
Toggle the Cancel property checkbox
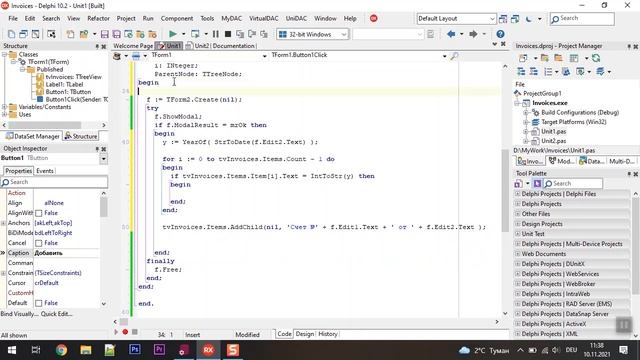[39, 243]
